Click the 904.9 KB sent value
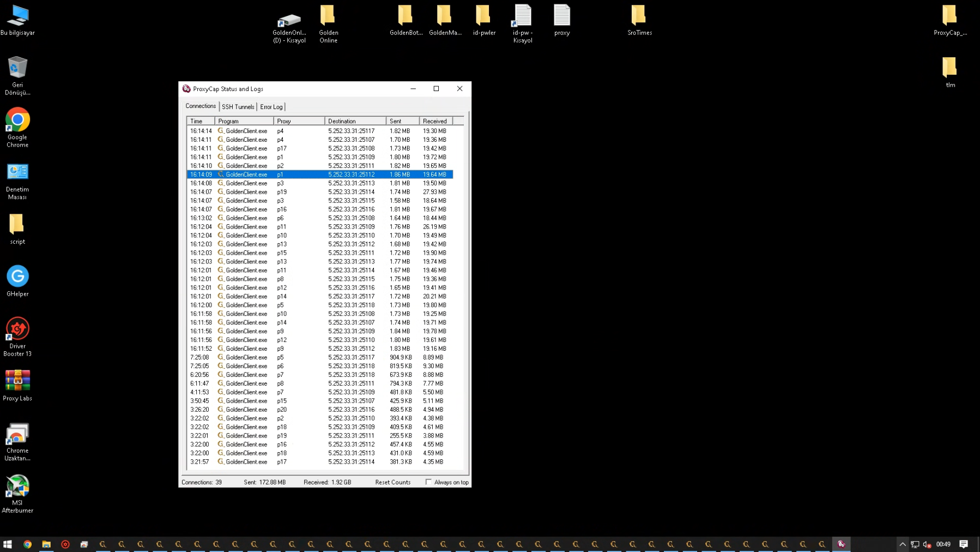 (401, 357)
